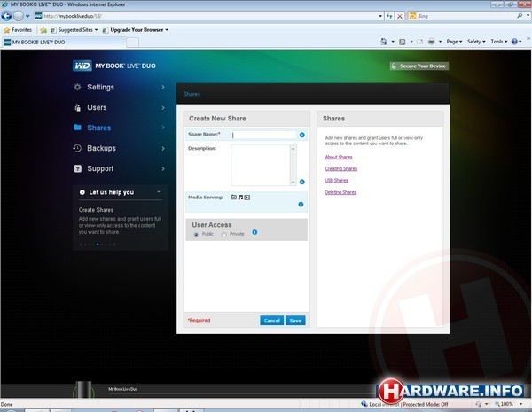Open the Settings sidebar menu
The image size is (532, 412).
point(120,87)
